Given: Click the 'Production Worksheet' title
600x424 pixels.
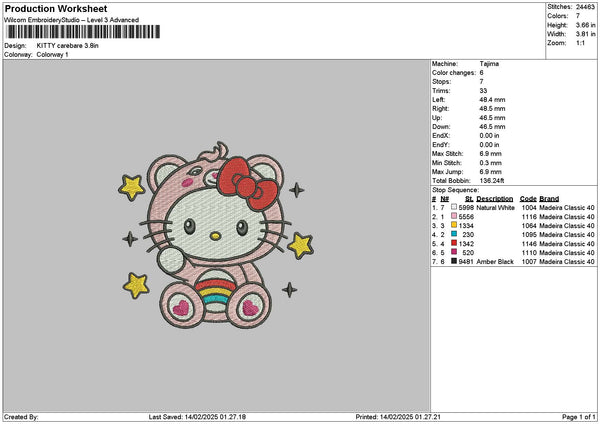Looking at the screenshot, I should tap(56, 8).
